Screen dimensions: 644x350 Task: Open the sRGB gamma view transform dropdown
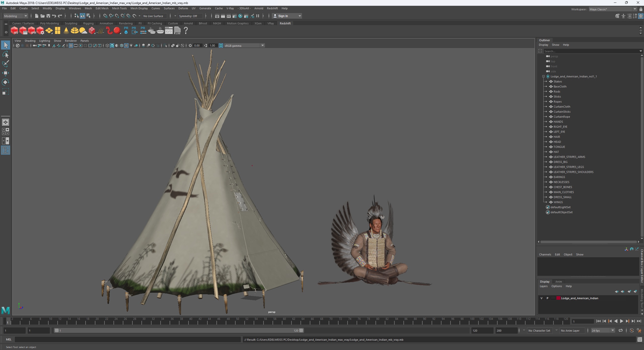244,46
